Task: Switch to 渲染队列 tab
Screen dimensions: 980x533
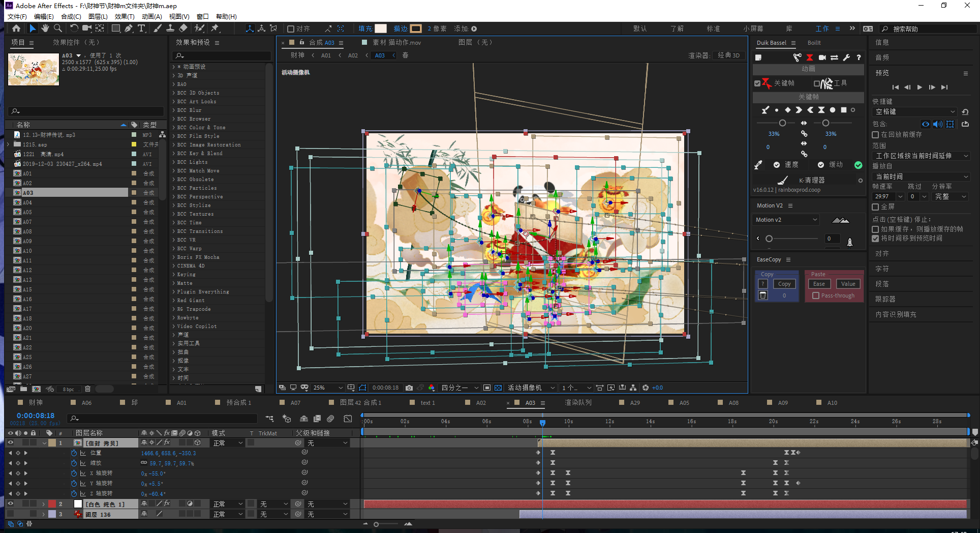Action: (x=578, y=403)
